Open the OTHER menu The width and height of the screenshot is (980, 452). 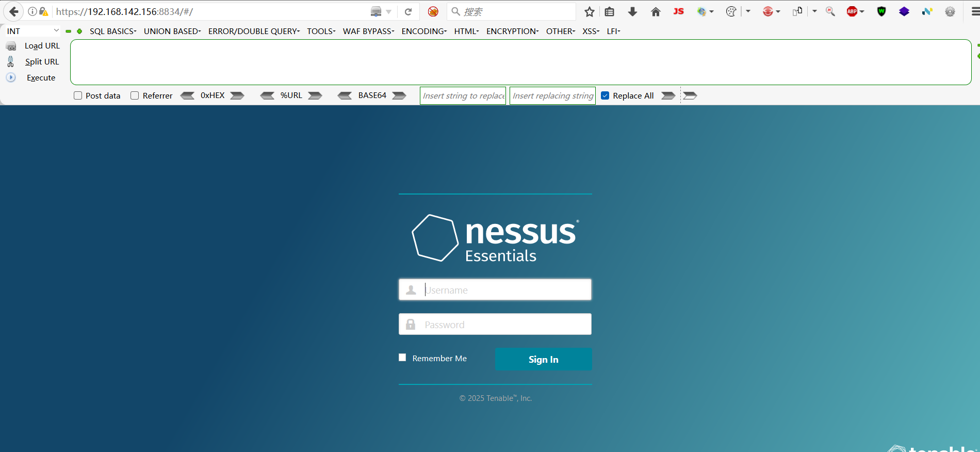(561, 31)
